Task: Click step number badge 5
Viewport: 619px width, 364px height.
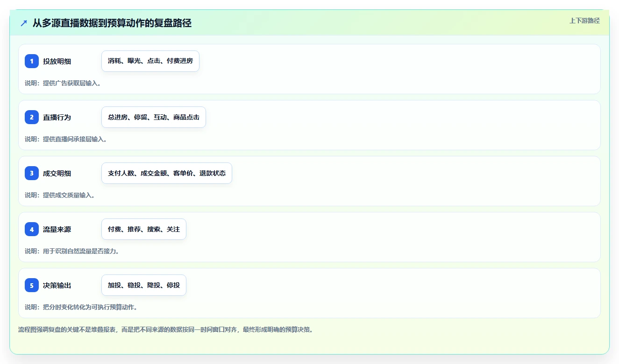Action: tap(32, 285)
